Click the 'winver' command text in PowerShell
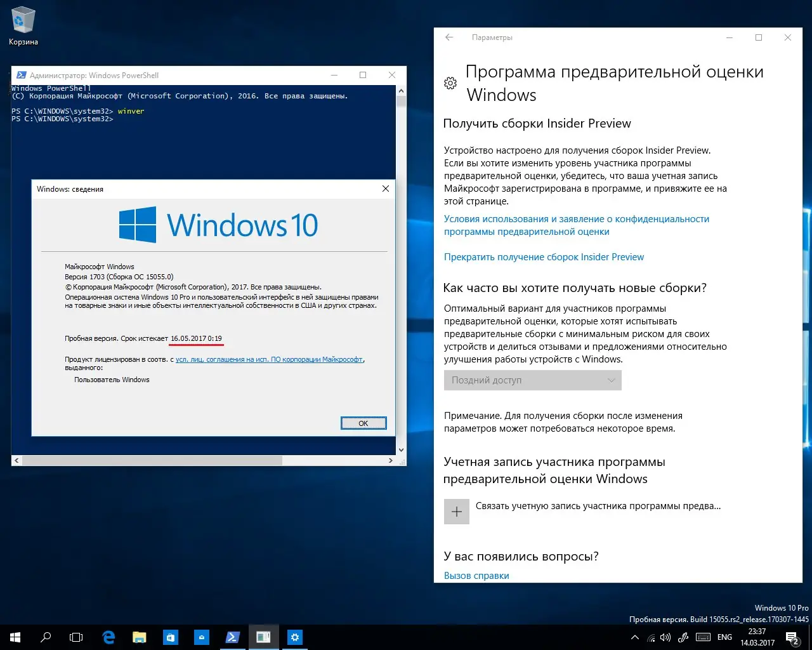Viewport: 812px width, 650px height. [x=131, y=111]
